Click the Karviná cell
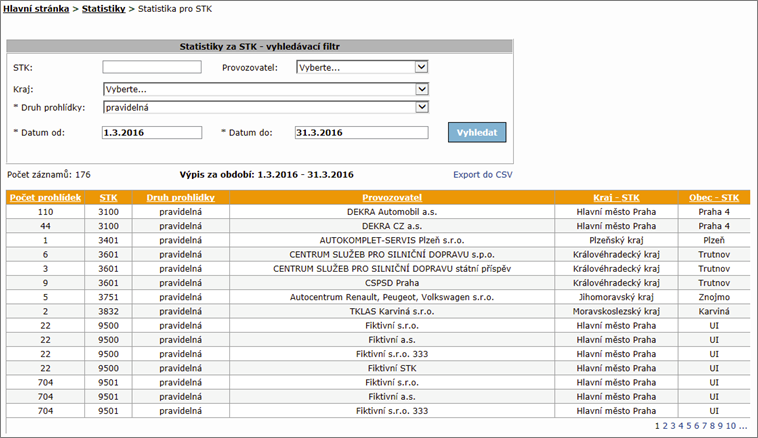The height and width of the screenshot is (438, 758). click(x=714, y=311)
